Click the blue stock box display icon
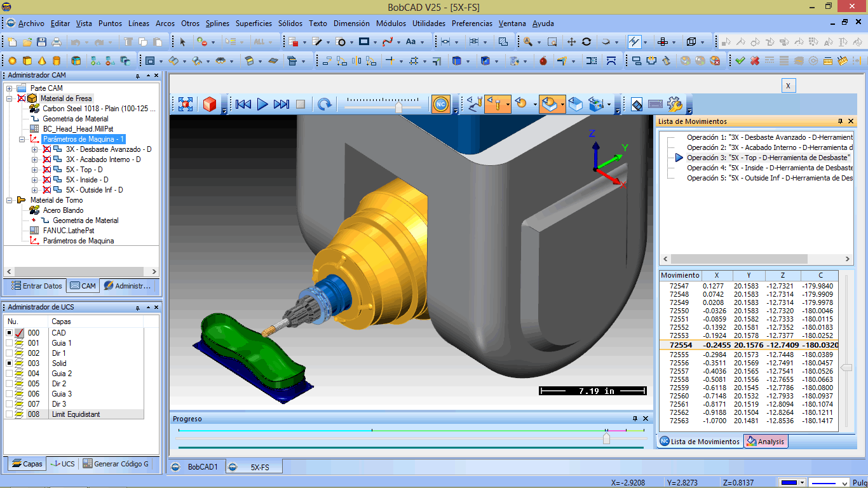This screenshot has width=868, height=488. tap(576, 104)
